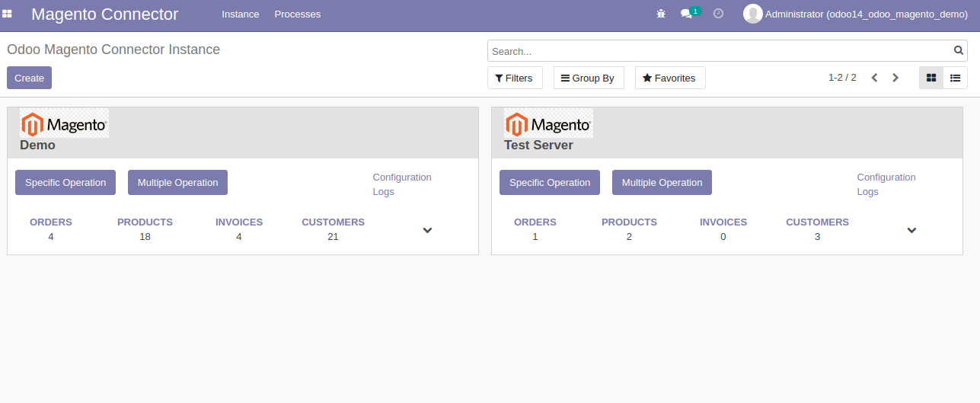Expand the Demo card chevron
Screen dimensions: 980x403
(x=427, y=230)
